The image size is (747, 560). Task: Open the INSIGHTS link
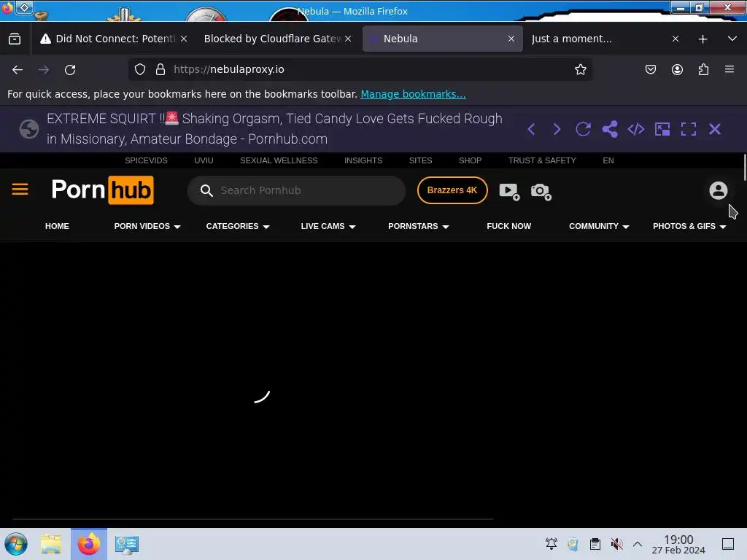pos(363,160)
